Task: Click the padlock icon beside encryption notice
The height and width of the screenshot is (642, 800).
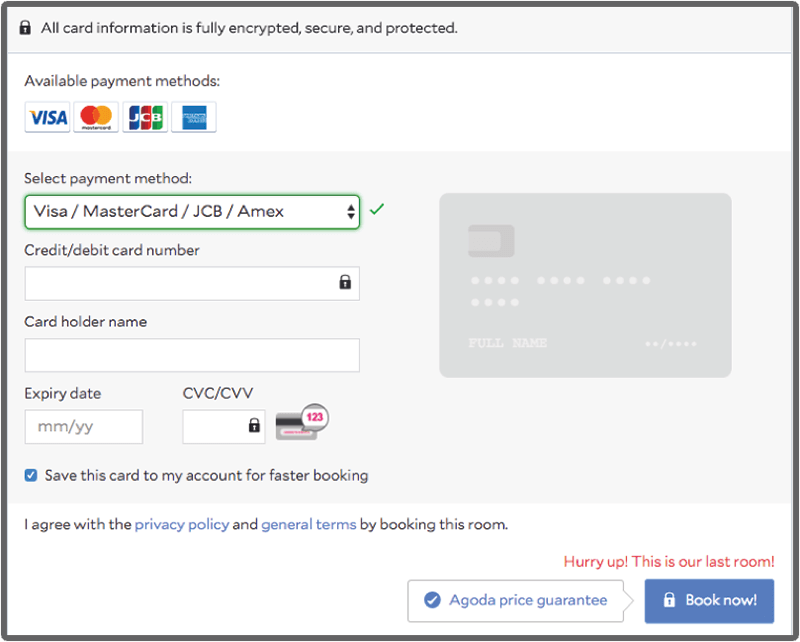Action: point(26,28)
